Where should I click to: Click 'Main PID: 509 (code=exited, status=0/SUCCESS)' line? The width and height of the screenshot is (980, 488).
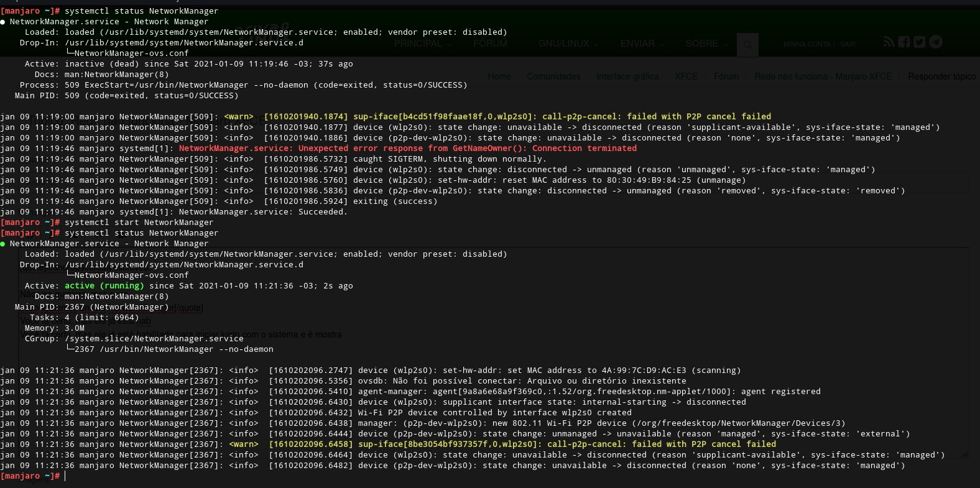(x=126, y=96)
